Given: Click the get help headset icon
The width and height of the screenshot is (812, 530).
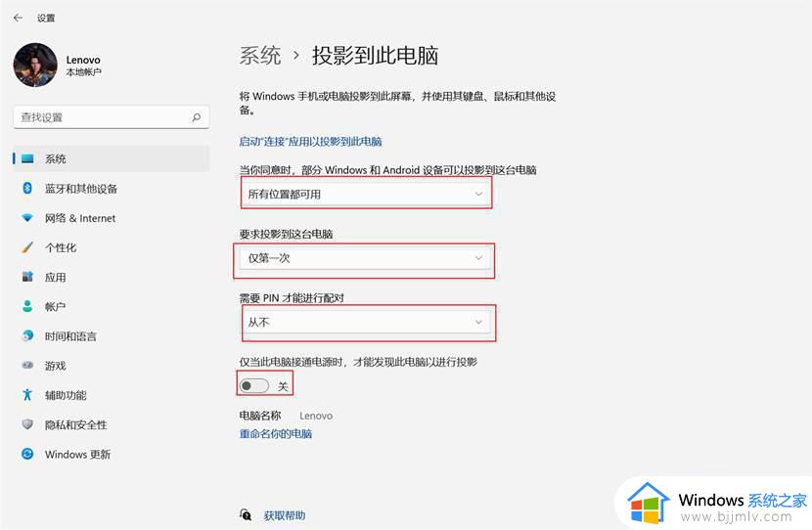Looking at the screenshot, I should point(246,514).
